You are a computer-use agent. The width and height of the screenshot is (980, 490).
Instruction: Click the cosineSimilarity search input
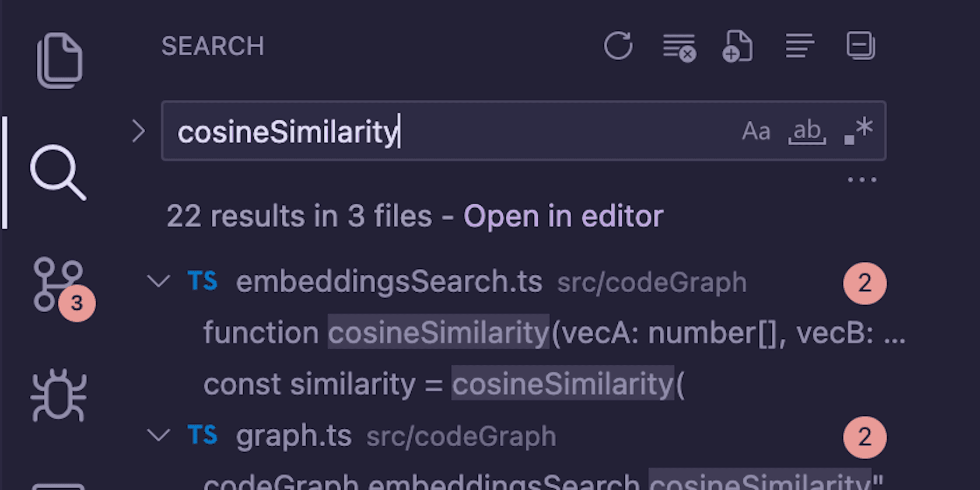pos(443,131)
